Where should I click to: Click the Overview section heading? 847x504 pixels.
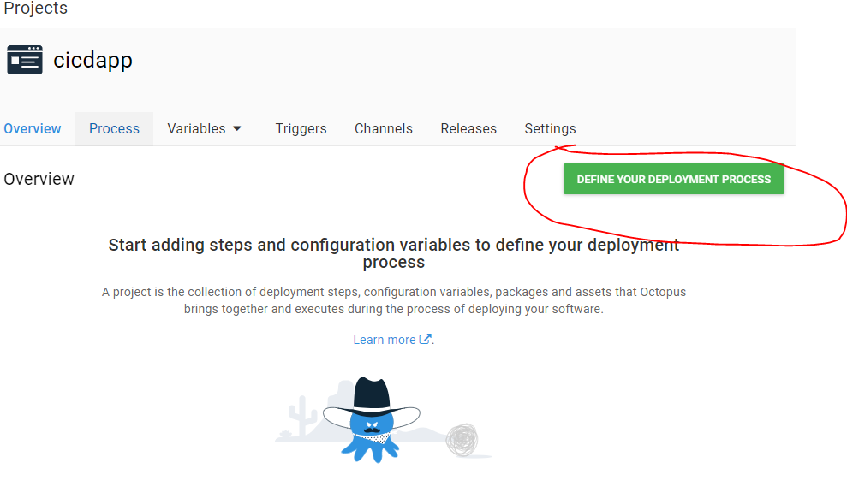39,179
